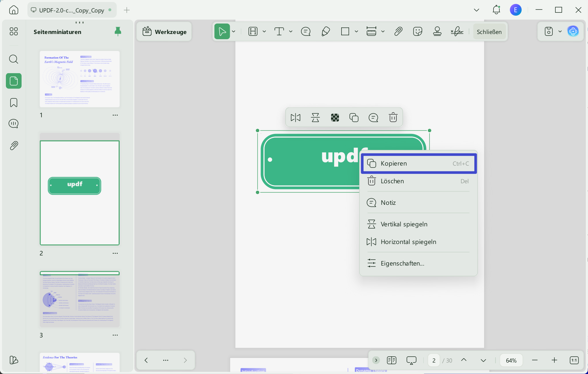The height and width of the screenshot is (374, 588).
Task: Click the opacity checkerboard icon in floating toolbar
Action: click(x=335, y=118)
